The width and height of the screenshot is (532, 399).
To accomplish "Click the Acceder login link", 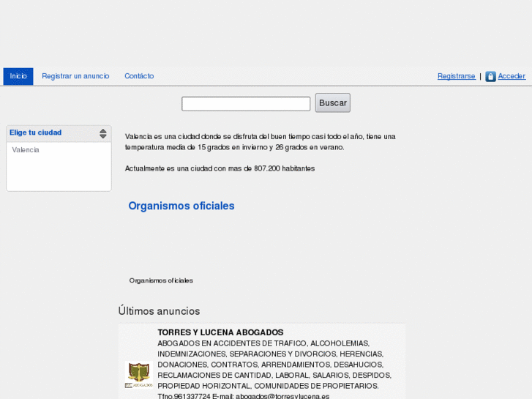I will (x=512, y=76).
